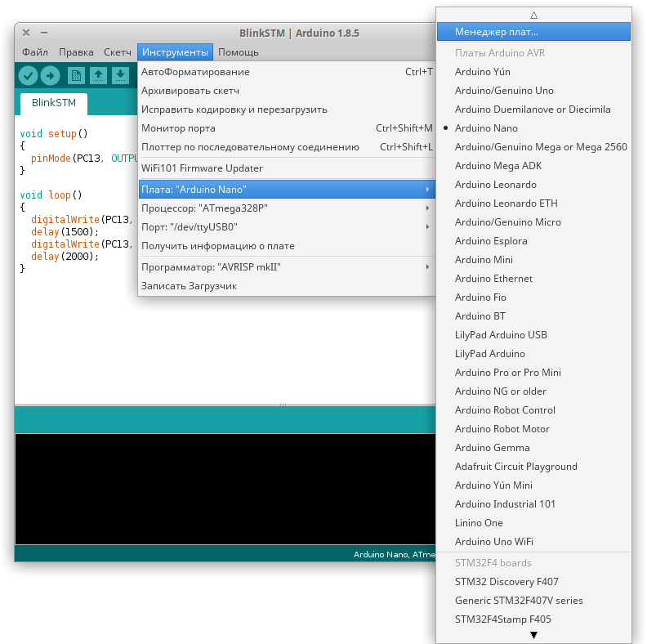
Task: Switch to the BlinkSTM tab
Action: click(54, 103)
